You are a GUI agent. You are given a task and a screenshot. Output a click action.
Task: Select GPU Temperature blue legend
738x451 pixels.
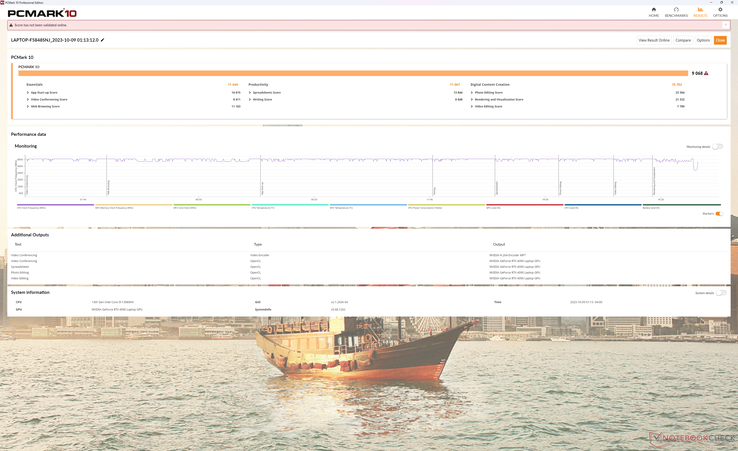(368, 206)
